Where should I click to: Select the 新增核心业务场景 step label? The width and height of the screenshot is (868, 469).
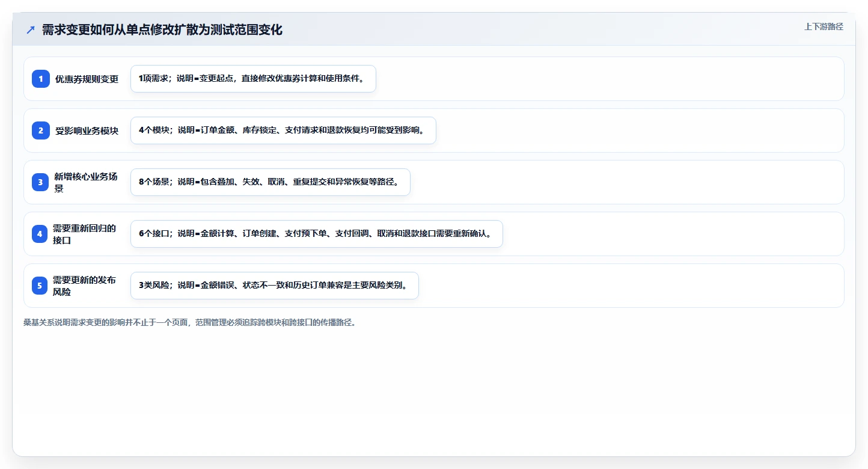(86, 182)
